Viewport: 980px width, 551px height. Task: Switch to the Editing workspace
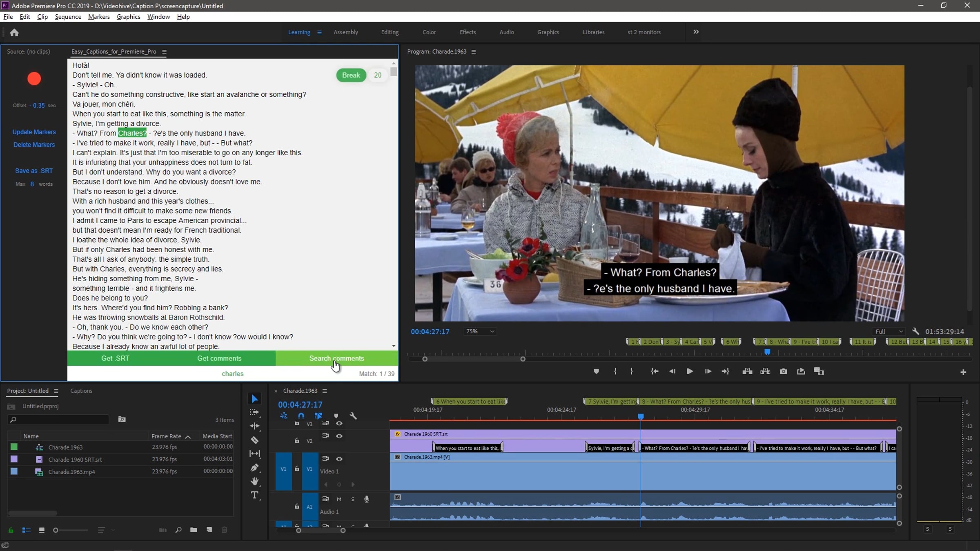pos(390,32)
